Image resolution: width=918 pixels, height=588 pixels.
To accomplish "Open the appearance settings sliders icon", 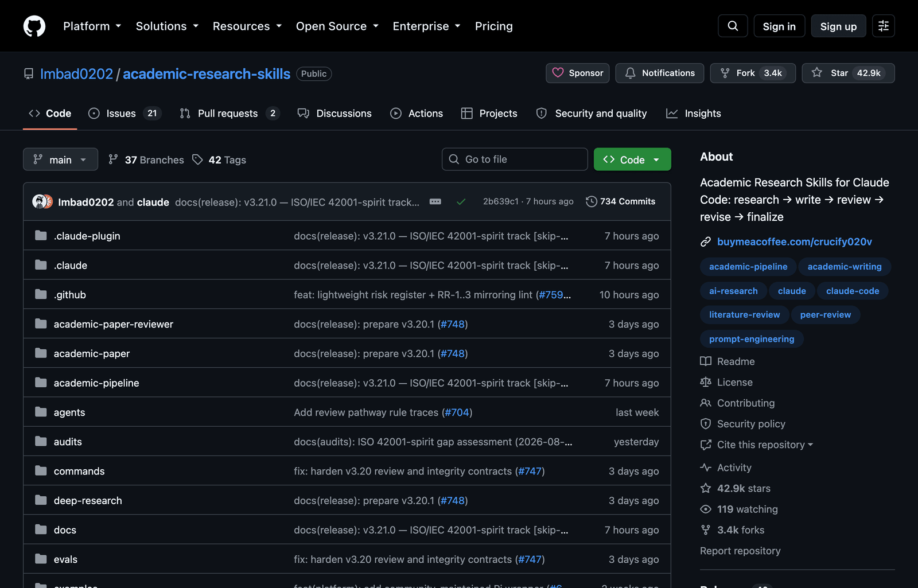I will tap(884, 26).
